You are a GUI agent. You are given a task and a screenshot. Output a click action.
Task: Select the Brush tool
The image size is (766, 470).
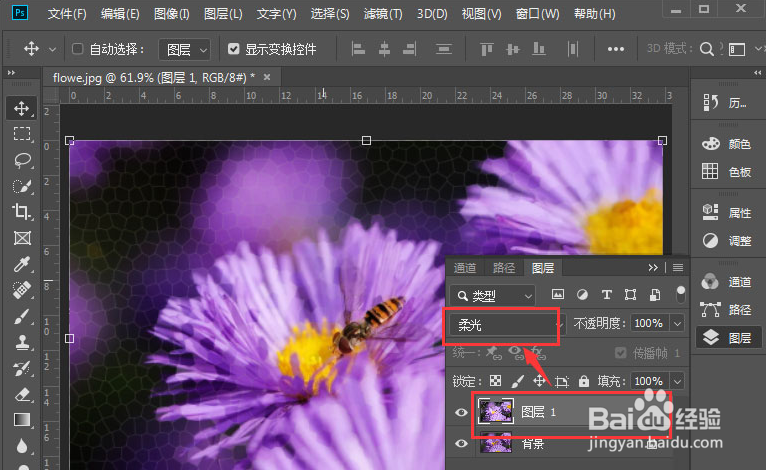[x=21, y=317]
